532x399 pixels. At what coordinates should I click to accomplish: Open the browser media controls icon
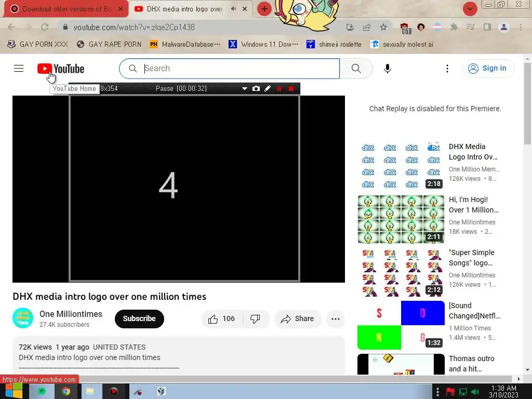pyautogui.click(x=471, y=27)
